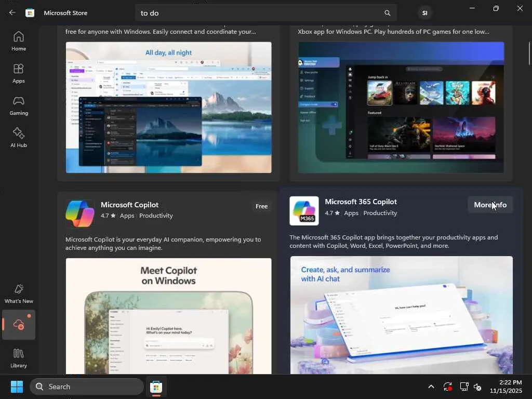532x399 pixels.
Task: Click the search magnifier icon
Action: click(387, 13)
